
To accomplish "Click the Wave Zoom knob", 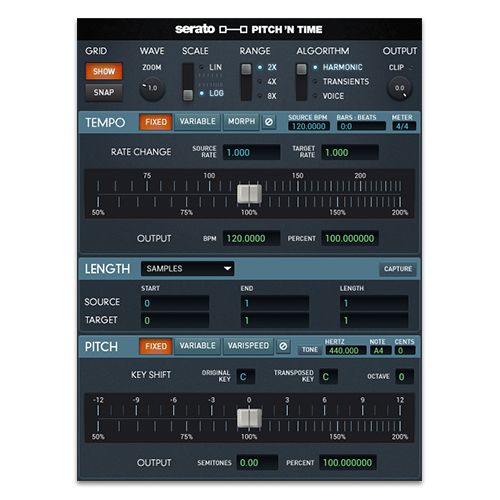I will 152,89.
